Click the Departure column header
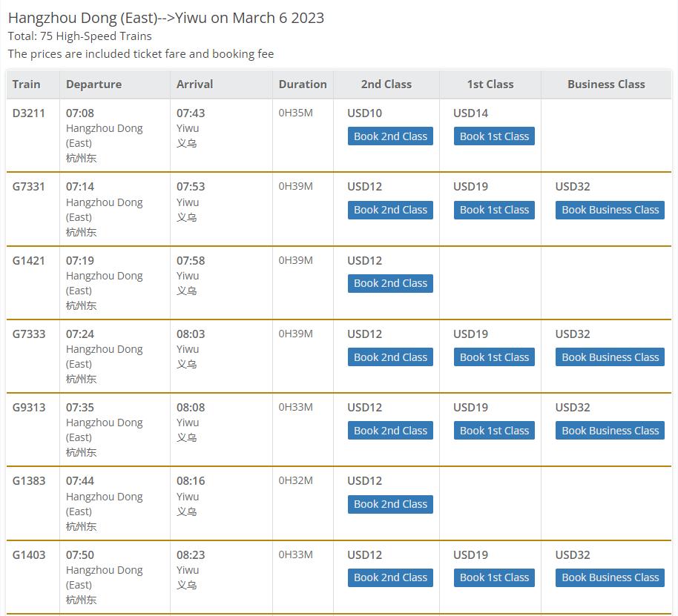The image size is (678, 616). (x=93, y=85)
